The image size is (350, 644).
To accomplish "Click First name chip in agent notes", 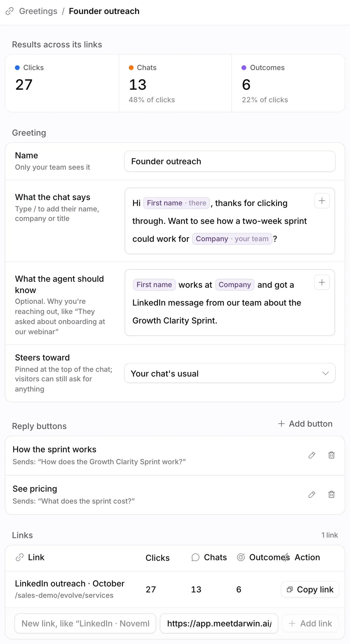I will [x=154, y=285].
